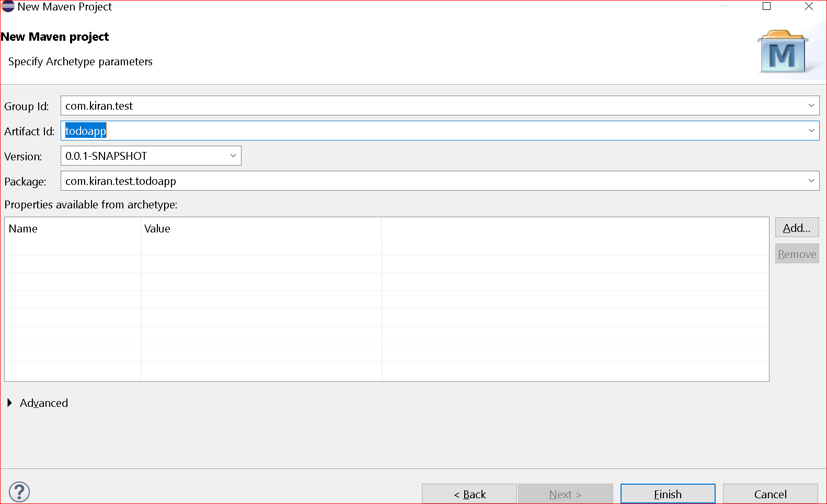827x504 pixels.
Task: Open the Artifact Id dropdown arrow
Action: 811,131
